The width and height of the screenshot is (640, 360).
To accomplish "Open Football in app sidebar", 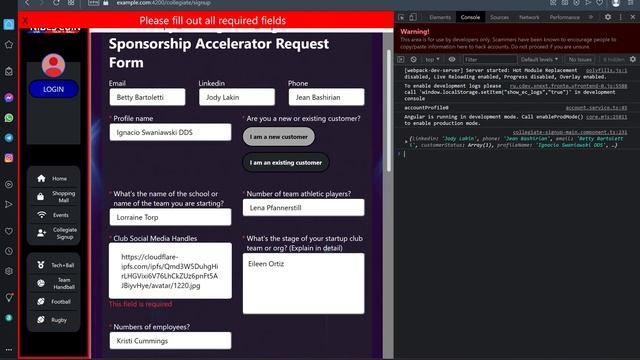I will [x=53, y=301].
